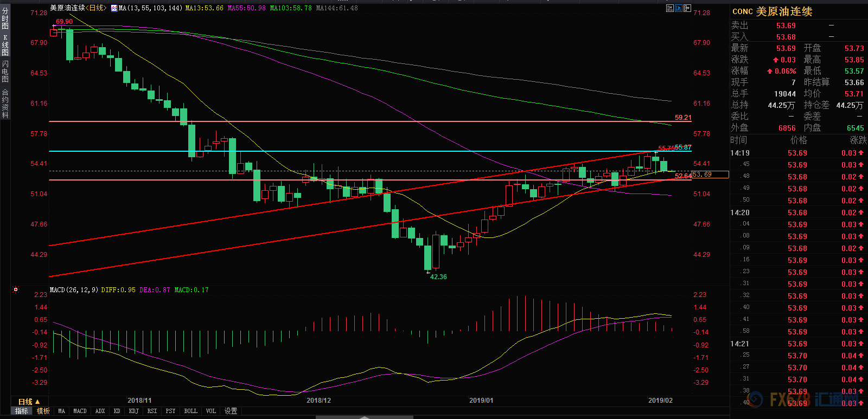The image size is (868, 419).
Task: Switch to the 模板 tab
Action: 43,411
